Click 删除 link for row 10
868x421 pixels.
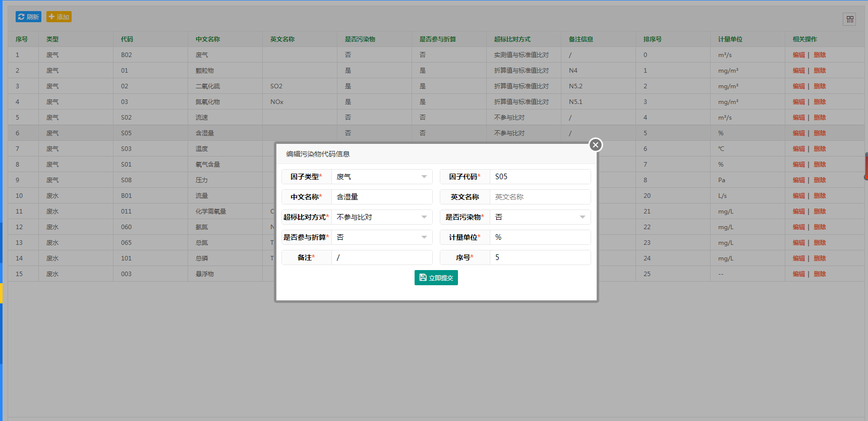click(x=820, y=196)
